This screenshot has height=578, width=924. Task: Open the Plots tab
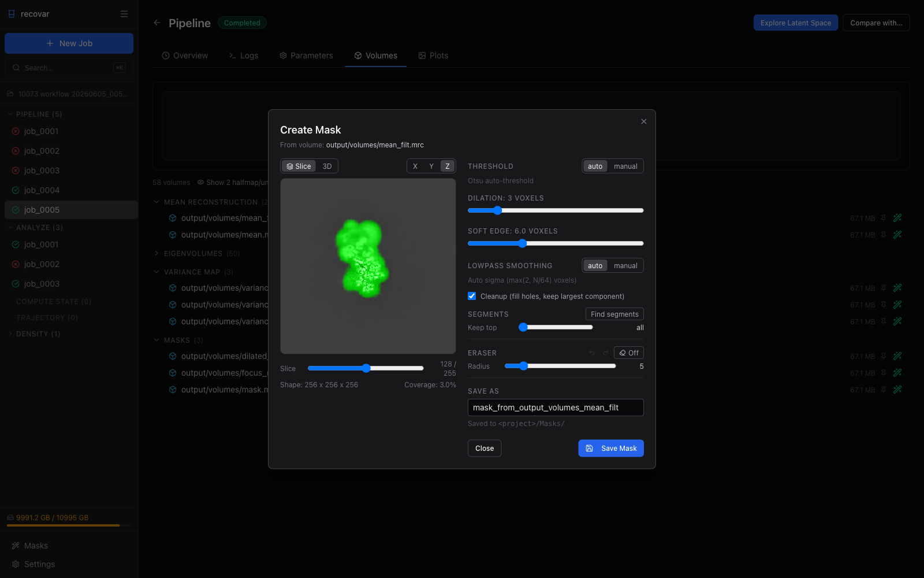[433, 55]
